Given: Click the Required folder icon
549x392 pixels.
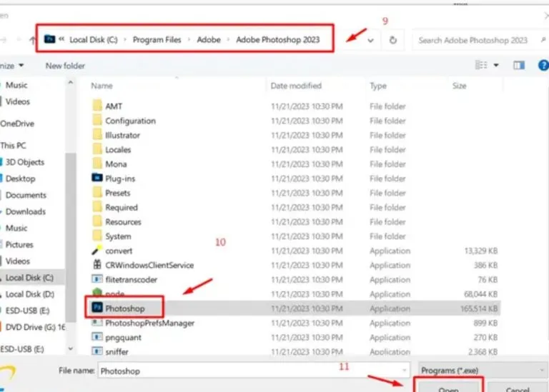Looking at the screenshot, I should click(x=97, y=206).
